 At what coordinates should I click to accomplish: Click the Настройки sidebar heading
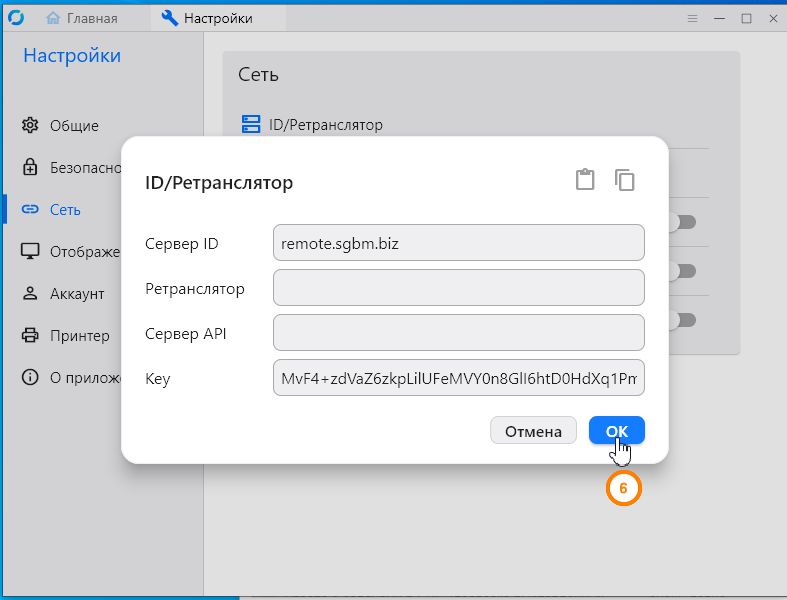[x=72, y=55]
